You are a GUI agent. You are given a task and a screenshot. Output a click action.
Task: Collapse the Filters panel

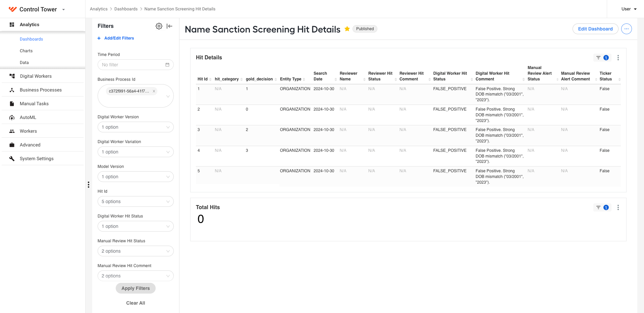169,26
